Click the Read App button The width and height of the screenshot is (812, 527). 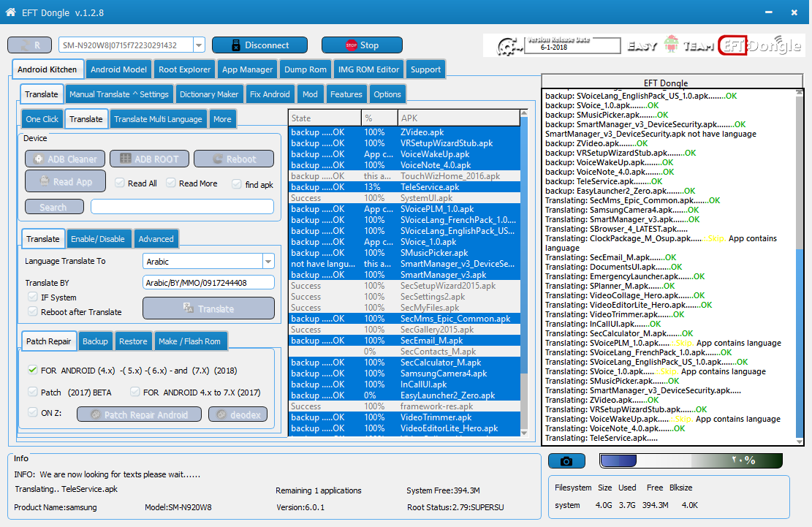coord(65,181)
